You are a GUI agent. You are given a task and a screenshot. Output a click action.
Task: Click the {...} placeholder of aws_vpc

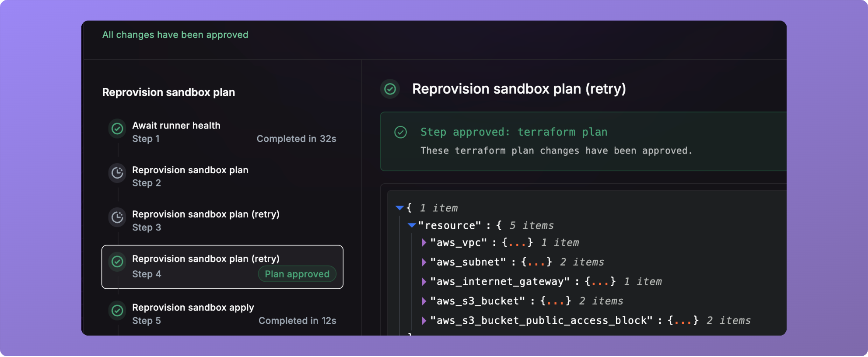[x=518, y=242]
